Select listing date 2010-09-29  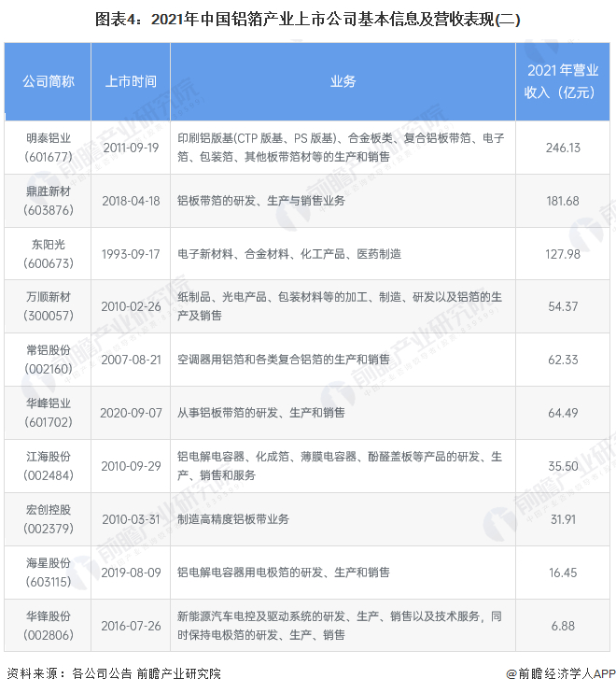tap(131, 466)
